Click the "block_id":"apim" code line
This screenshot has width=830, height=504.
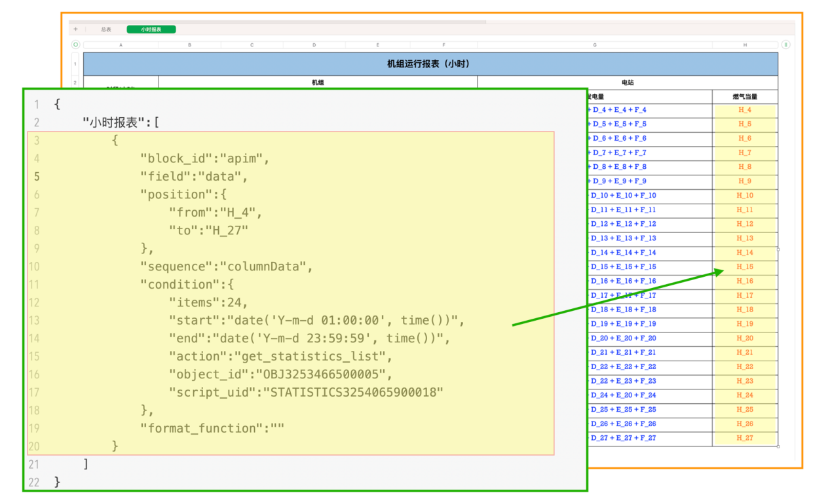click(204, 158)
